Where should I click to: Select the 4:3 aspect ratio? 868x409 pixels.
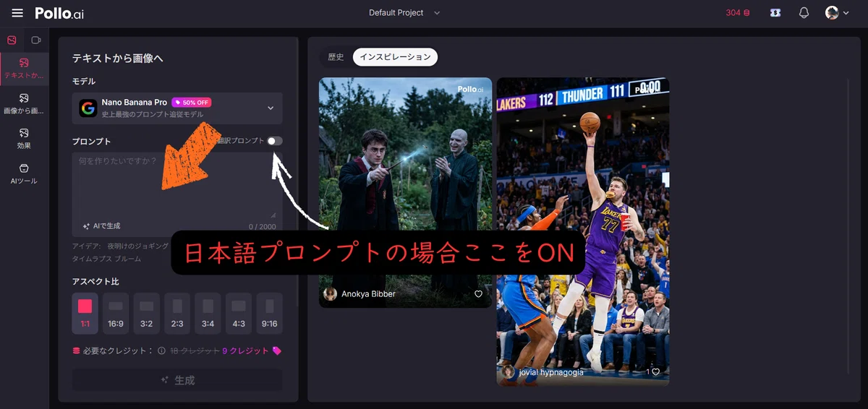pos(239,313)
